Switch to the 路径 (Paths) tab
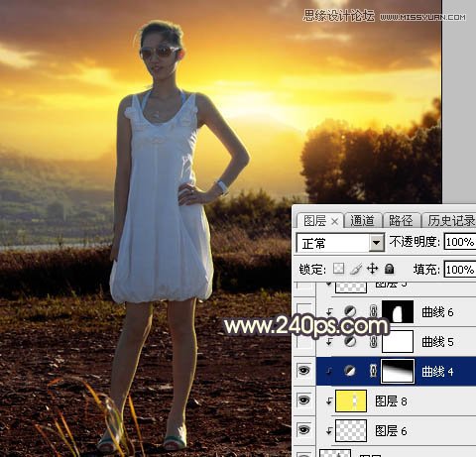 [401, 220]
